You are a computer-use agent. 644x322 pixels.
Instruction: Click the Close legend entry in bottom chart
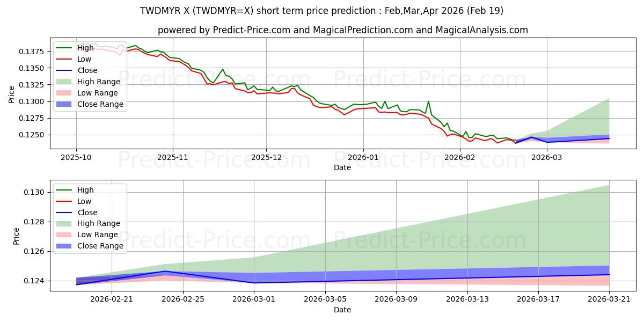[x=77, y=213]
